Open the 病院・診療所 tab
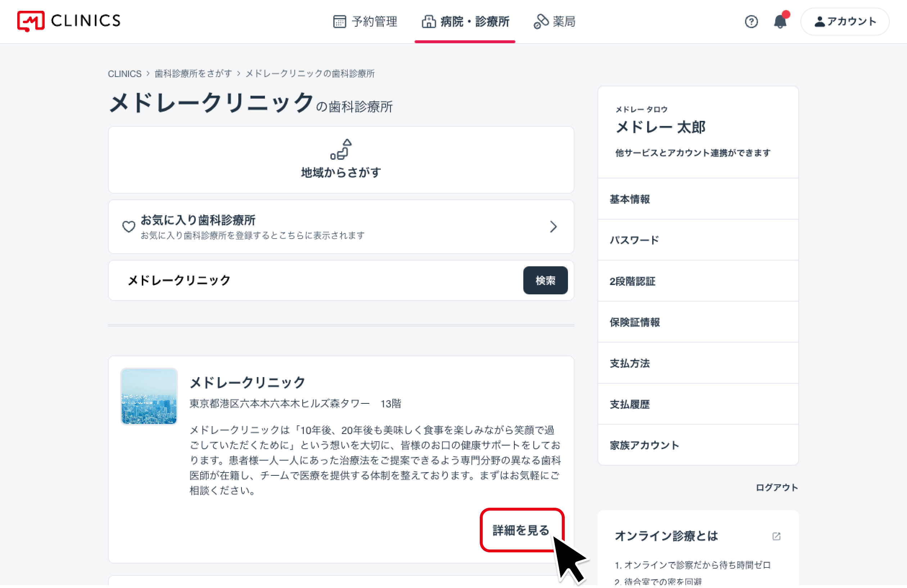The image size is (907, 588). point(465,21)
